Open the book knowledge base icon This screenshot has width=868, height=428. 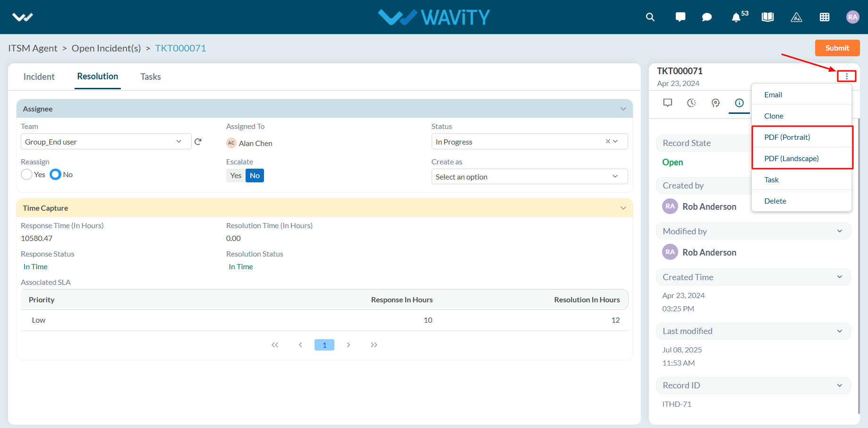768,17
